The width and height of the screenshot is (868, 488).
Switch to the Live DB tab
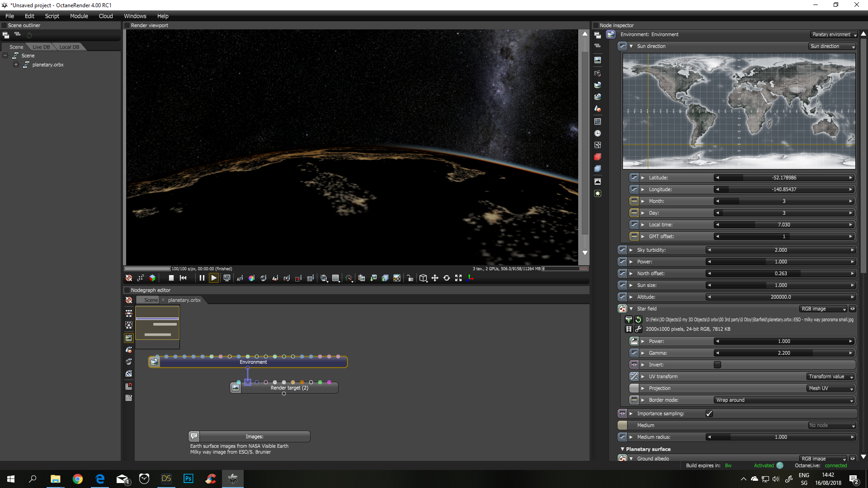[x=41, y=47]
